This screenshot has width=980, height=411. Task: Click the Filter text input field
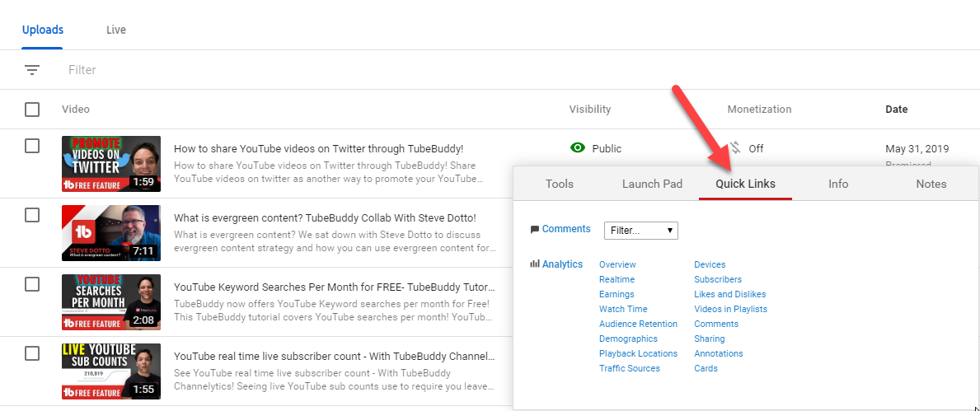tap(247, 70)
